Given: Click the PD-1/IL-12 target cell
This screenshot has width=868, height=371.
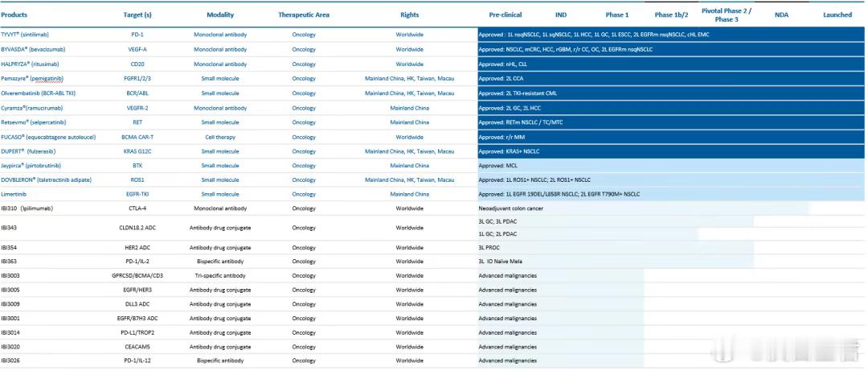Looking at the screenshot, I should [137, 361].
